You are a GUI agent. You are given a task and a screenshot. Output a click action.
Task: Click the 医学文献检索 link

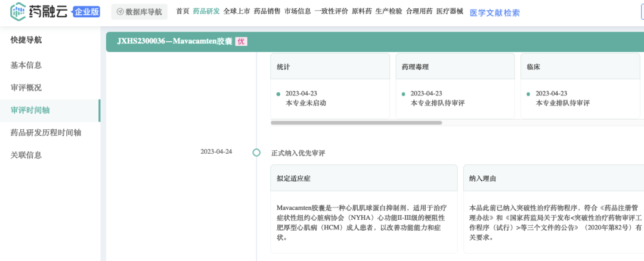(494, 13)
